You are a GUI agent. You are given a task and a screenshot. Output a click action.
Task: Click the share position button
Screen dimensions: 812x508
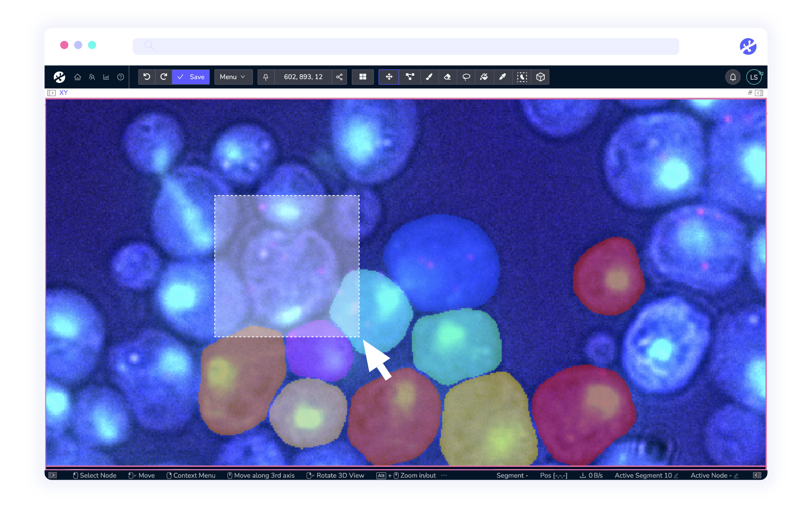[339, 77]
